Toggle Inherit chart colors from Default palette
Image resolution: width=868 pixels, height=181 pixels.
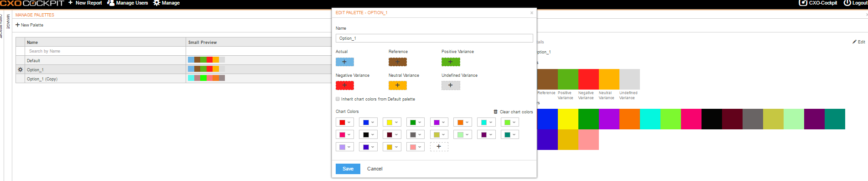[338, 99]
